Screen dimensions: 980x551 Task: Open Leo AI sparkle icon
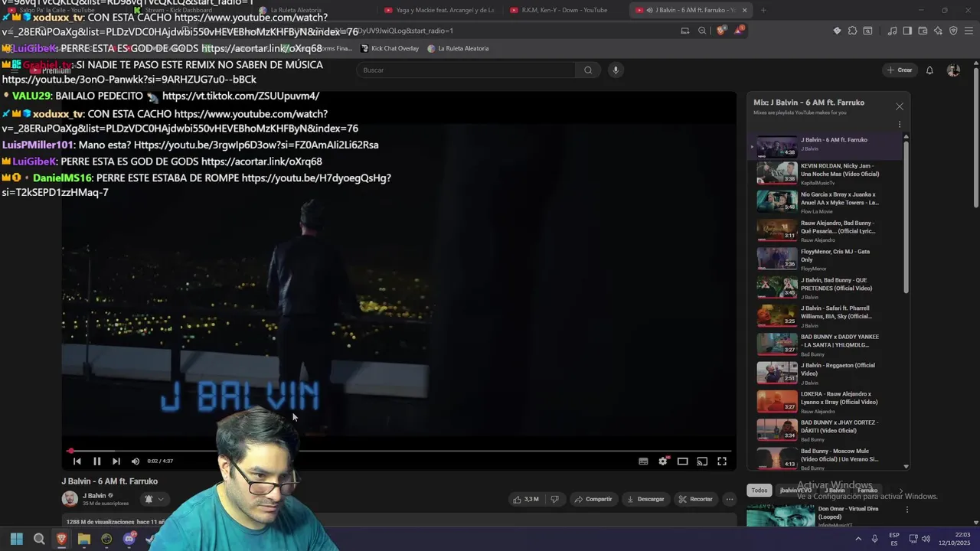point(938,31)
